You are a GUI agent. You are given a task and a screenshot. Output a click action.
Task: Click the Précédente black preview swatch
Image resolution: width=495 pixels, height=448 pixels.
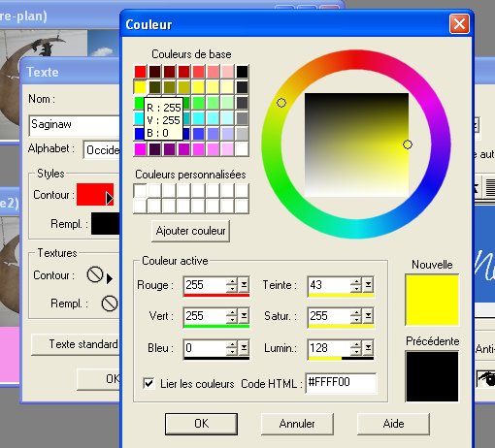coord(432,376)
